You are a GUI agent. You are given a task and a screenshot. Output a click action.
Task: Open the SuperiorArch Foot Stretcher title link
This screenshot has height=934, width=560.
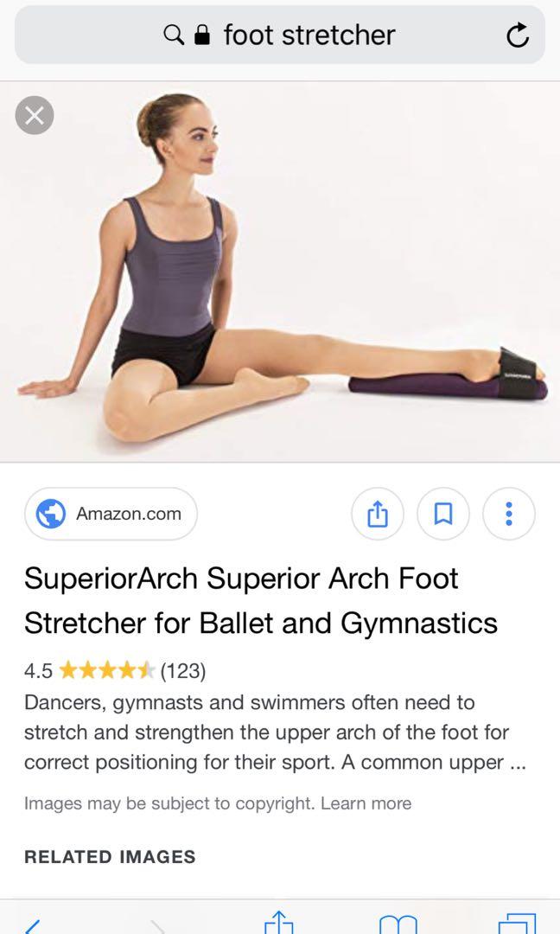pos(261,600)
